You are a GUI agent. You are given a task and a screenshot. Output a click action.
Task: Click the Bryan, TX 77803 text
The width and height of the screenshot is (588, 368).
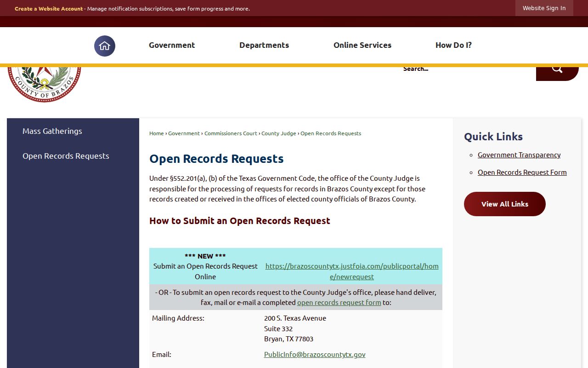[288, 339]
